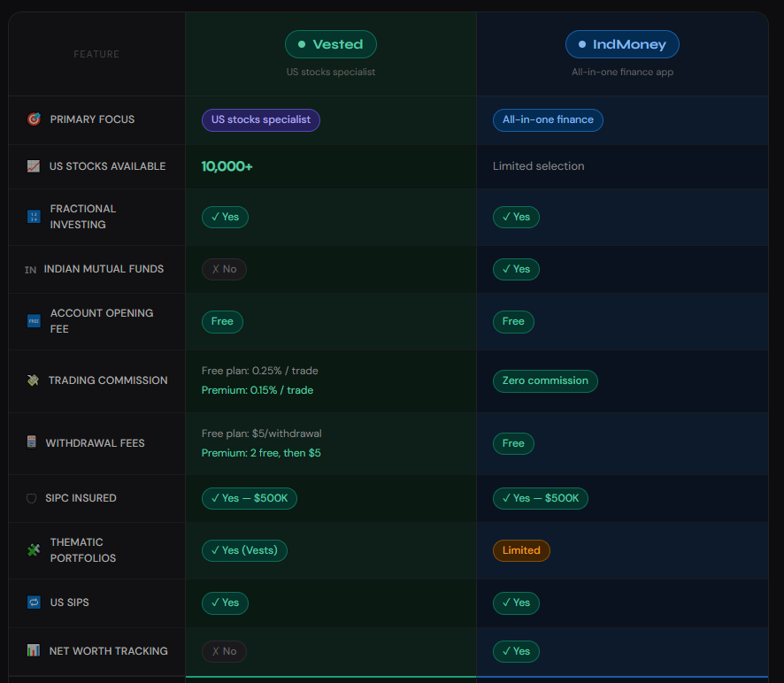
Task: Click IndMoney's 'Free' account opening badge
Action: [x=513, y=321]
